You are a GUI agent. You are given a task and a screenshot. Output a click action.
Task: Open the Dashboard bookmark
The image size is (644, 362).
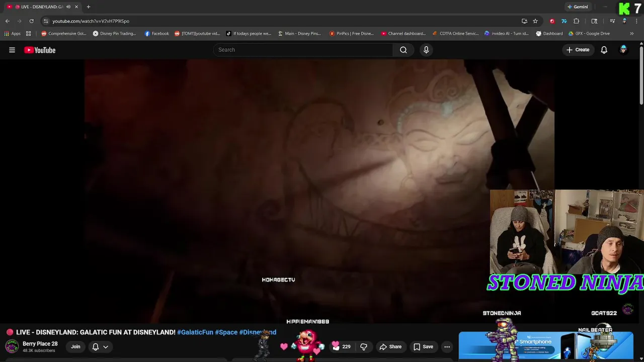[549, 34]
